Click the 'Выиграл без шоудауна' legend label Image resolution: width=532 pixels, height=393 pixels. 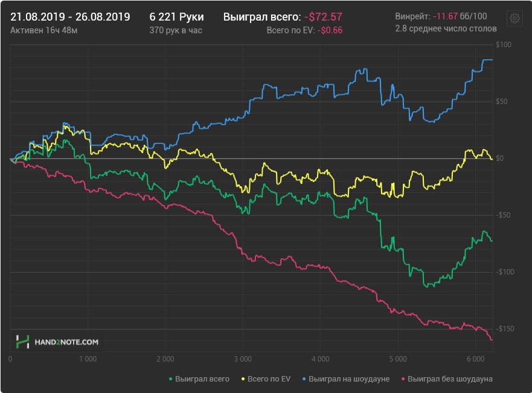coord(450,378)
